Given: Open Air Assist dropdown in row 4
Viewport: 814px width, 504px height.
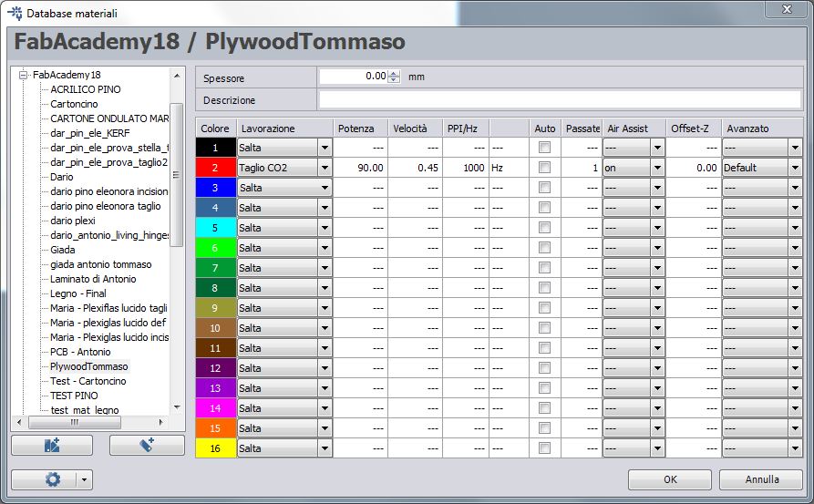Looking at the screenshot, I should 657,208.
